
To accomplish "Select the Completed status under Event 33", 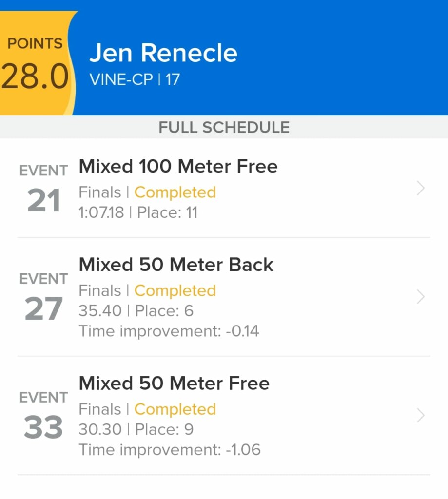I will [x=175, y=409].
